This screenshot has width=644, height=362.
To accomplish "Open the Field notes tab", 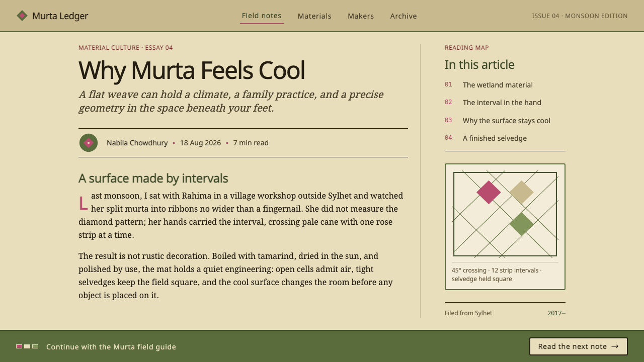I will 262,16.
